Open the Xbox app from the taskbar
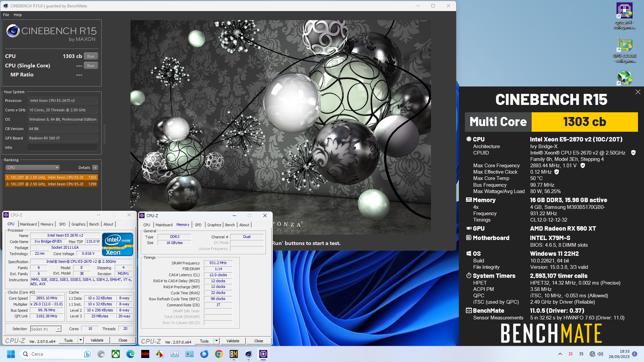Viewport: 644px width, 362px height. [116, 354]
